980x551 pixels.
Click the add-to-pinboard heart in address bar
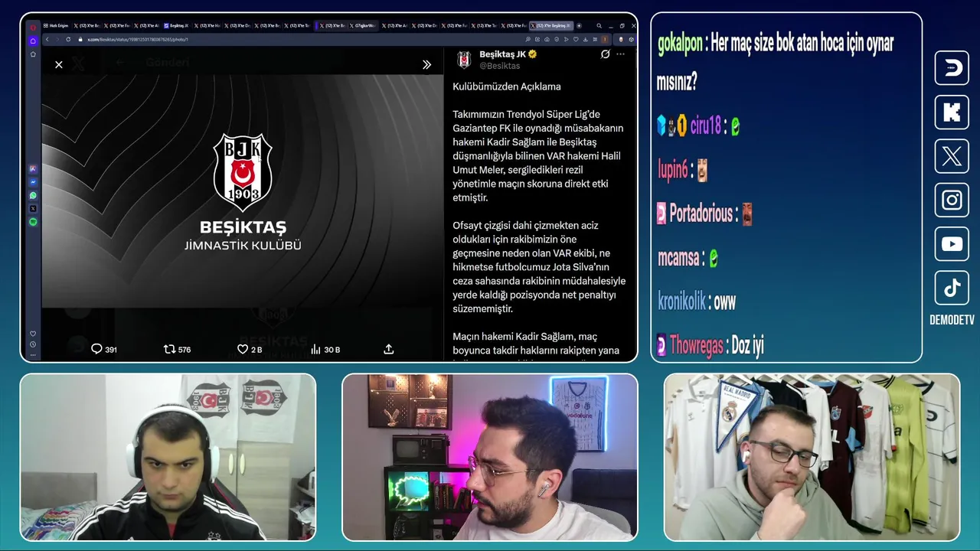coord(576,39)
